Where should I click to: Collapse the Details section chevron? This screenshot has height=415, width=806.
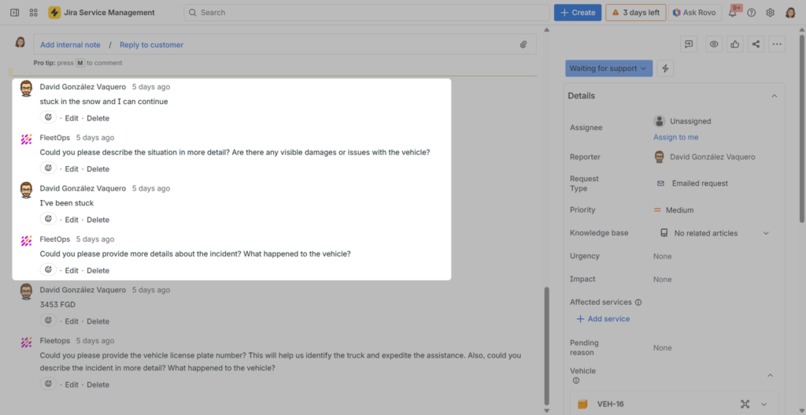coord(774,96)
